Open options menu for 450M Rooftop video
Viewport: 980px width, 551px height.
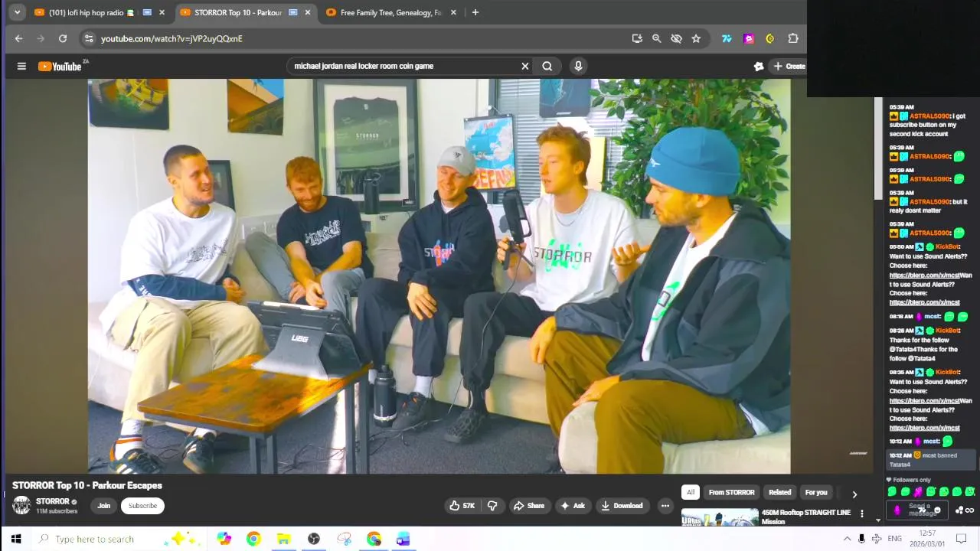click(862, 514)
